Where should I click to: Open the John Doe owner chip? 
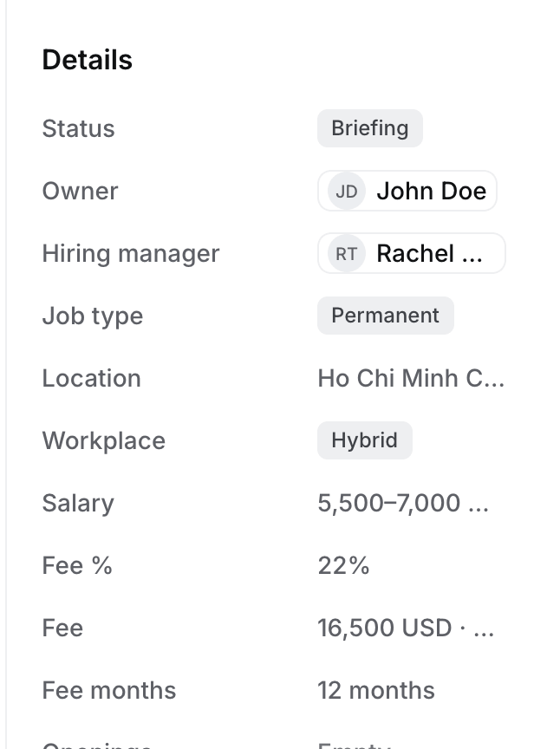(407, 191)
